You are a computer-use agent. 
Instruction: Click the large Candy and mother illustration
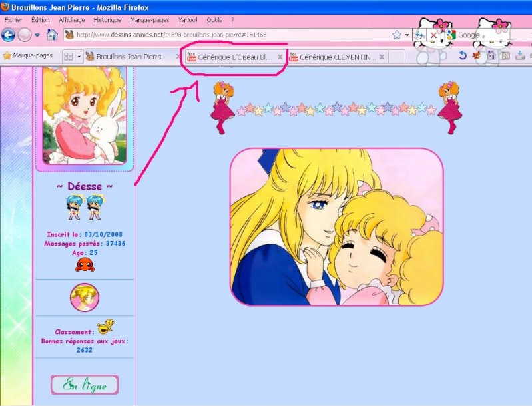[337, 227]
